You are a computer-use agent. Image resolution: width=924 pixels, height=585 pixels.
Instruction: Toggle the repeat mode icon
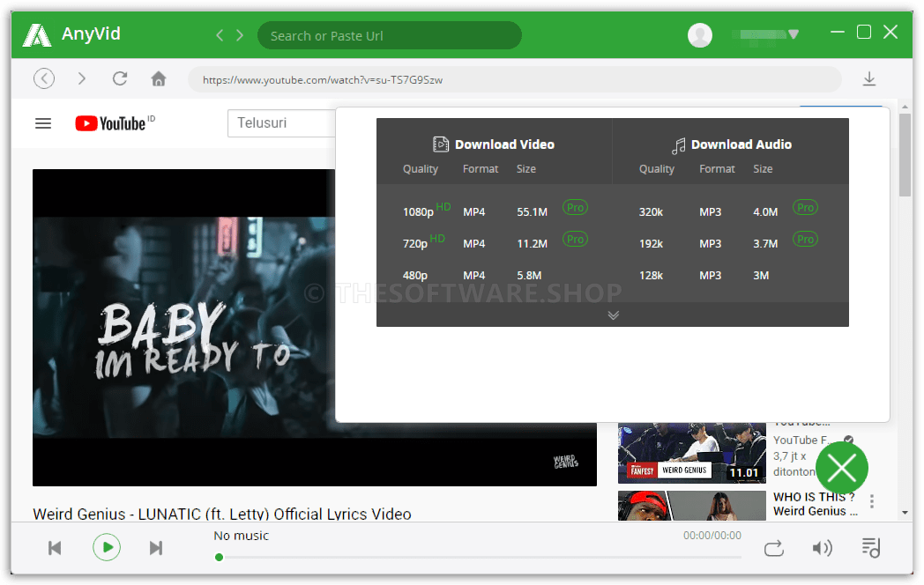click(x=774, y=549)
